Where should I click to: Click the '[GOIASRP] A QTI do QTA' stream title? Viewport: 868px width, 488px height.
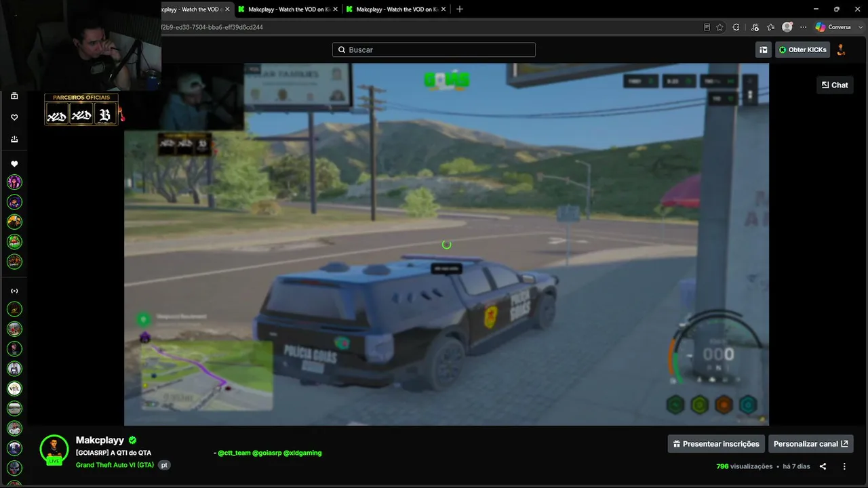(114, 453)
